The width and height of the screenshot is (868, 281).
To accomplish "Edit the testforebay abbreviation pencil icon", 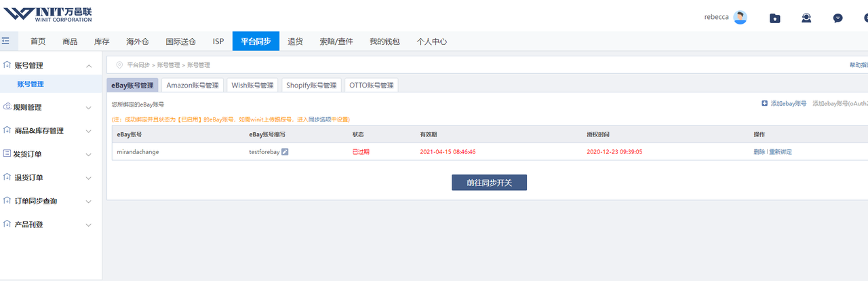I will (285, 151).
